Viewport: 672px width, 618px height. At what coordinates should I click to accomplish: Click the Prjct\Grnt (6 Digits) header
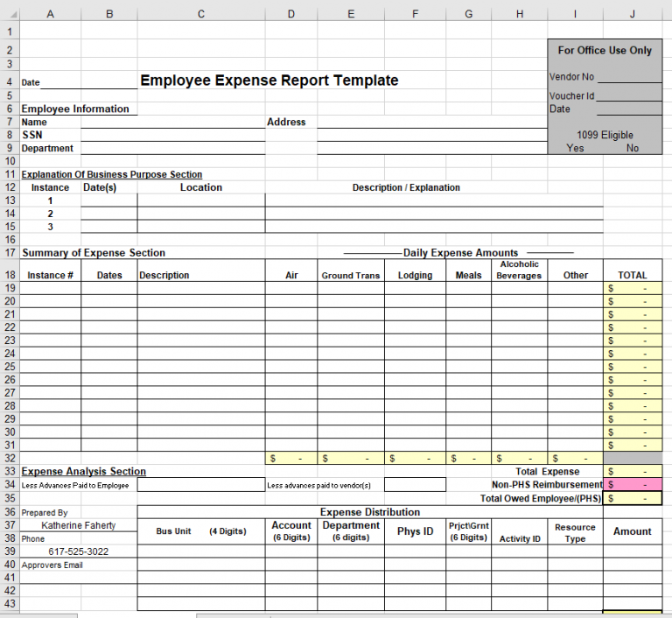468,531
